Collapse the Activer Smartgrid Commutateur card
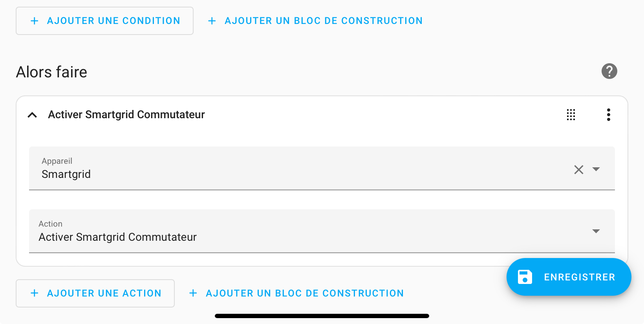 pyautogui.click(x=32, y=115)
